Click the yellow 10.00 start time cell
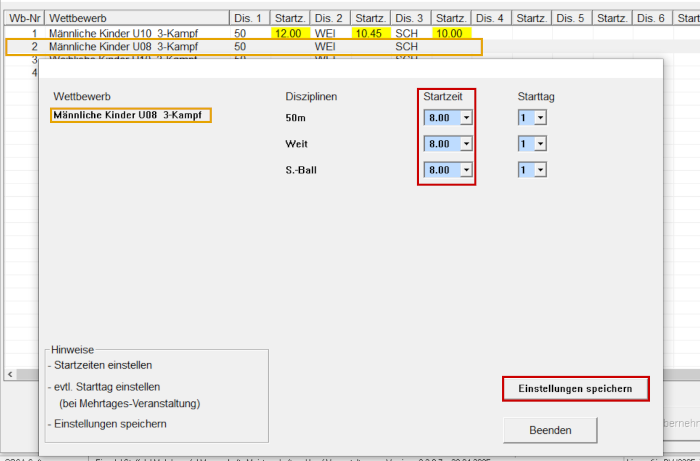 pos(449,34)
